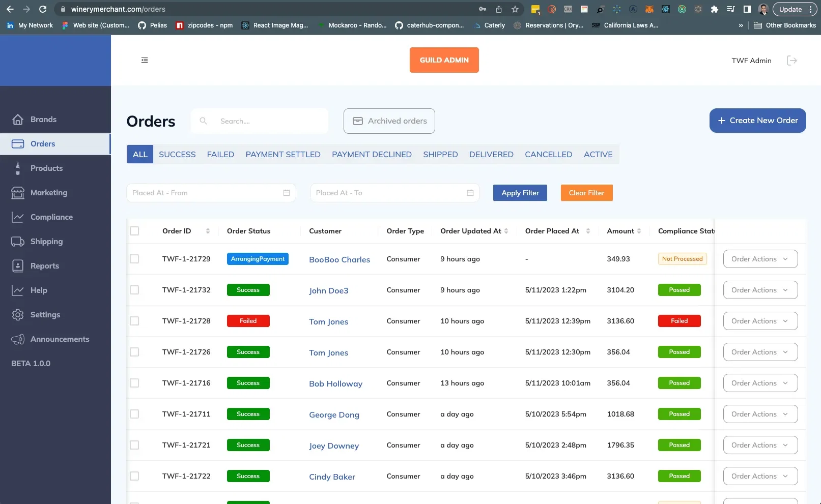Collapse the sidebar with the hamburger icon
This screenshot has width=821, height=504.
pos(144,60)
